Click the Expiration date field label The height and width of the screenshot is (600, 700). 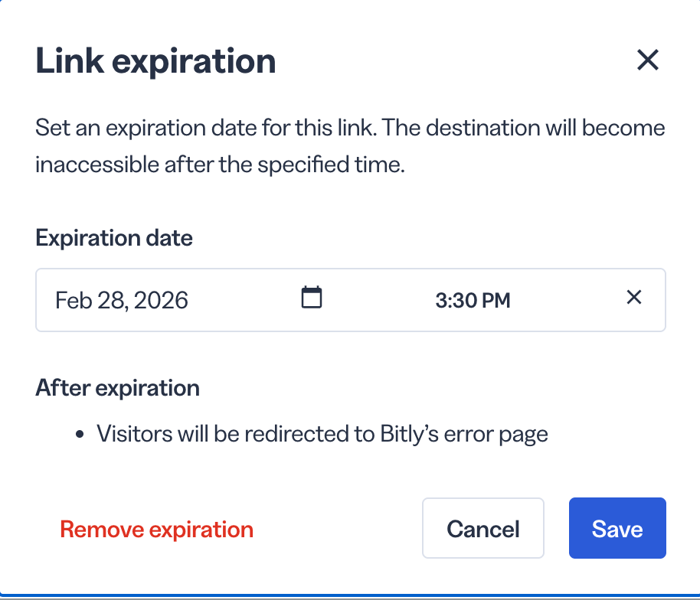tap(114, 238)
